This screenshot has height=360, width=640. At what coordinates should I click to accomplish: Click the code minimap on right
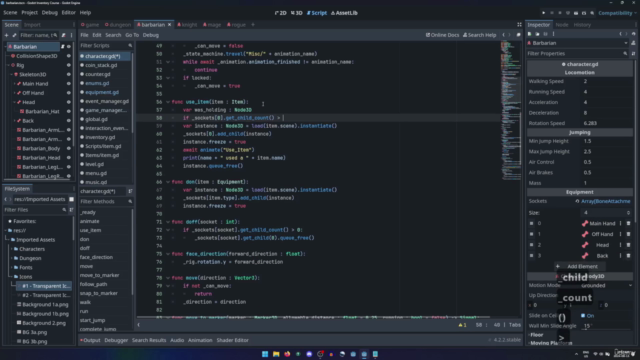tap(510, 110)
